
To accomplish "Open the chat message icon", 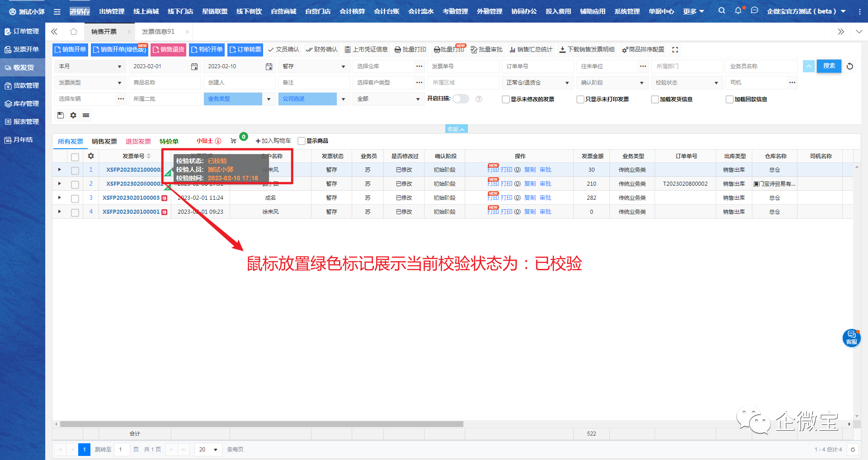I will pos(754,10).
